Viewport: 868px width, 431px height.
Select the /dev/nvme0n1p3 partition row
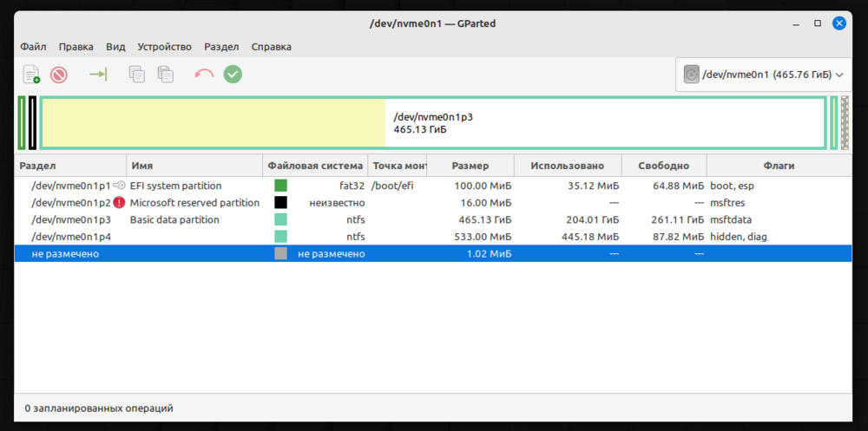[433, 220]
